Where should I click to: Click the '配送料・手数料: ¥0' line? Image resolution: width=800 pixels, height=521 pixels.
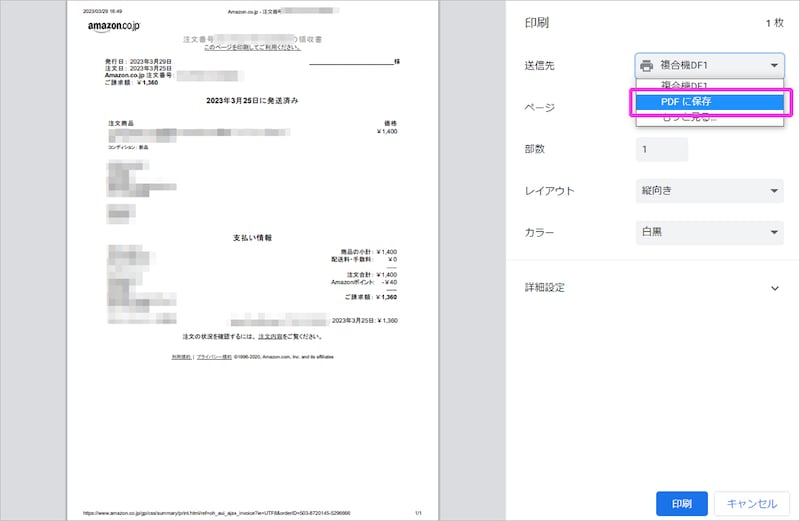(364, 259)
